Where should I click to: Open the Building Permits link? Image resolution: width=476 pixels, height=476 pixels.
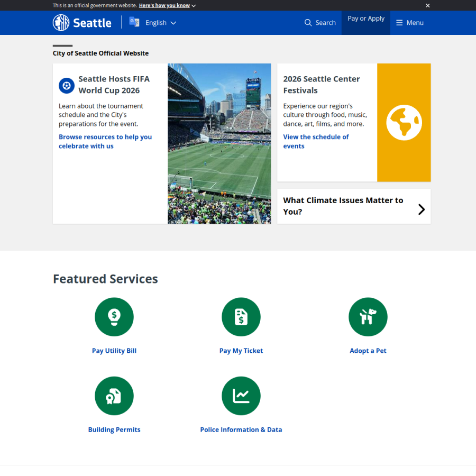(x=114, y=429)
